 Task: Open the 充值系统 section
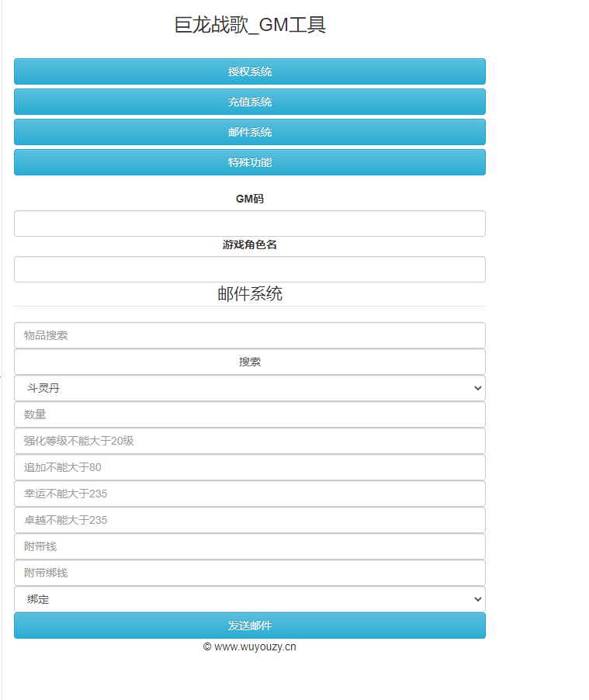click(250, 102)
